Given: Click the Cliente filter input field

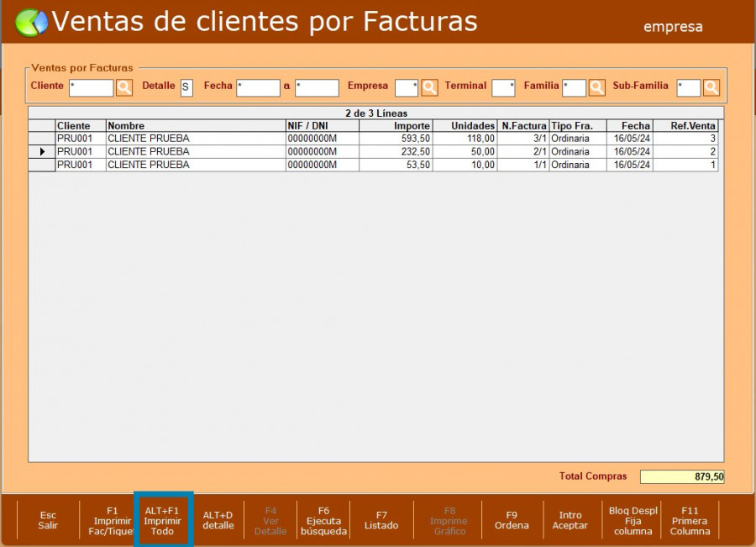Looking at the screenshot, I should point(91,87).
